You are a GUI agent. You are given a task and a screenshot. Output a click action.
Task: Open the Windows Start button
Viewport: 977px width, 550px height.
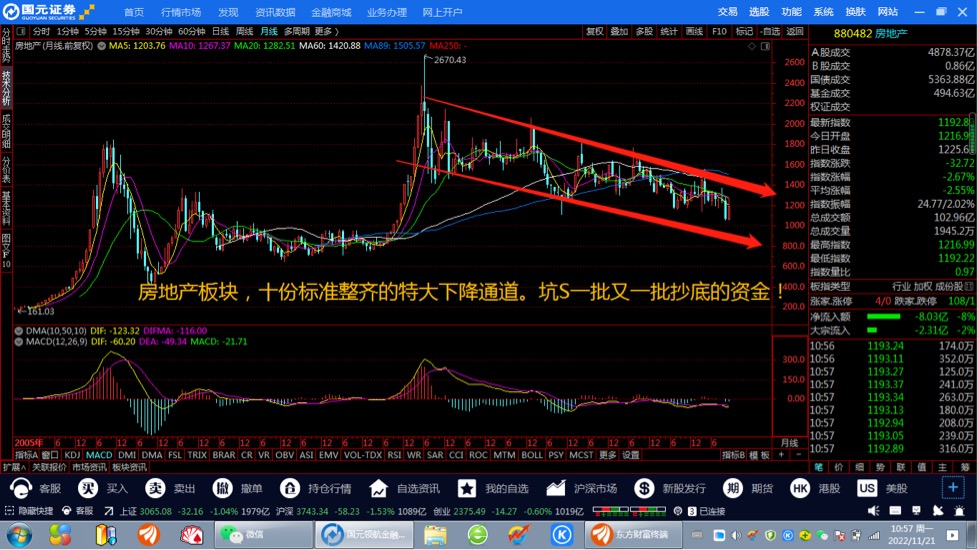click(19, 534)
